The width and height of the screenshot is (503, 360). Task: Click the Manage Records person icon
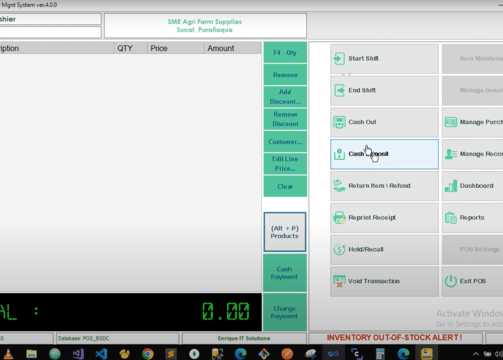pos(451,154)
